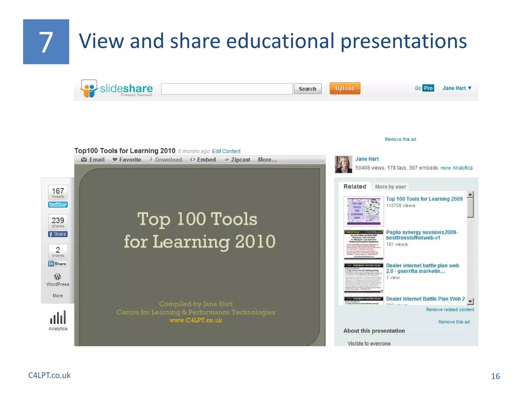
Task: Open the Analytics link near view stats
Action: pos(462,168)
